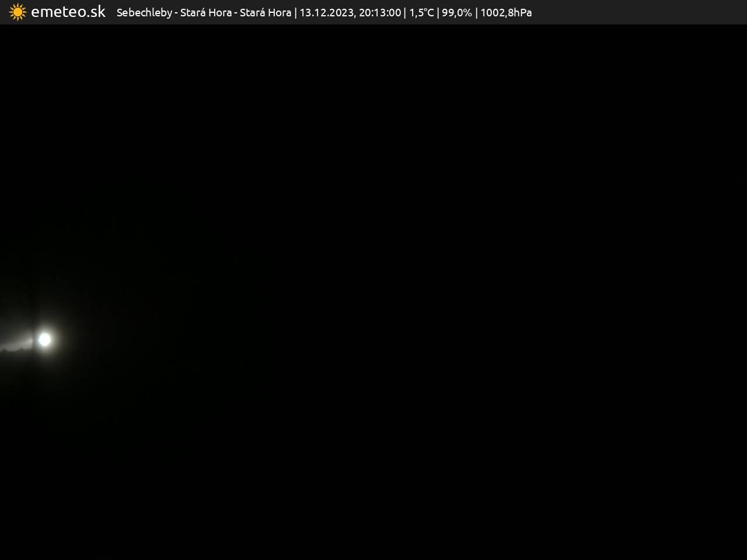Click the separator between humidity and pressure
The image size is (747, 560).
[476, 13]
